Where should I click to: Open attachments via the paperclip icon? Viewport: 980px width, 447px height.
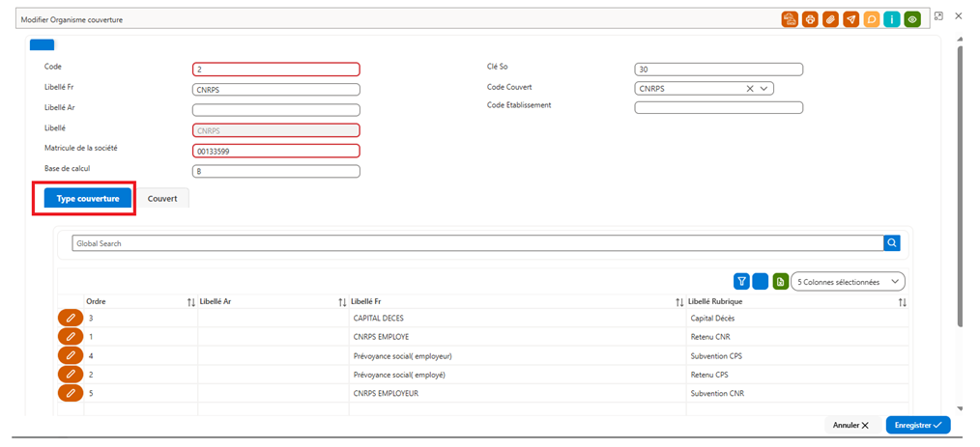pyautogui.click(x=830, y=19)
